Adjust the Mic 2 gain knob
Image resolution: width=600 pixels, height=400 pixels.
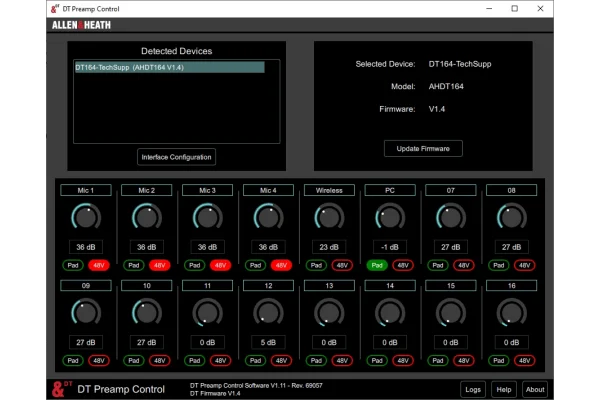[x=147, y=217]
